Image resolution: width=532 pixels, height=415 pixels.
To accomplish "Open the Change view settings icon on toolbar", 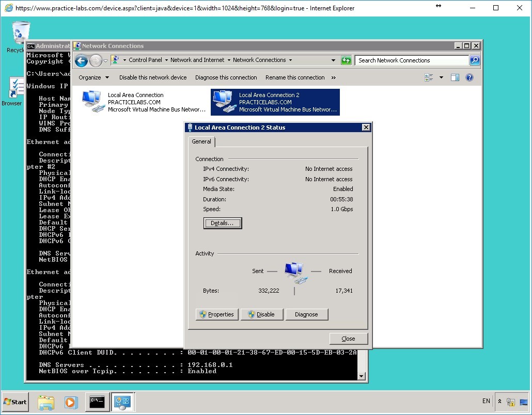I will point(430,77).
